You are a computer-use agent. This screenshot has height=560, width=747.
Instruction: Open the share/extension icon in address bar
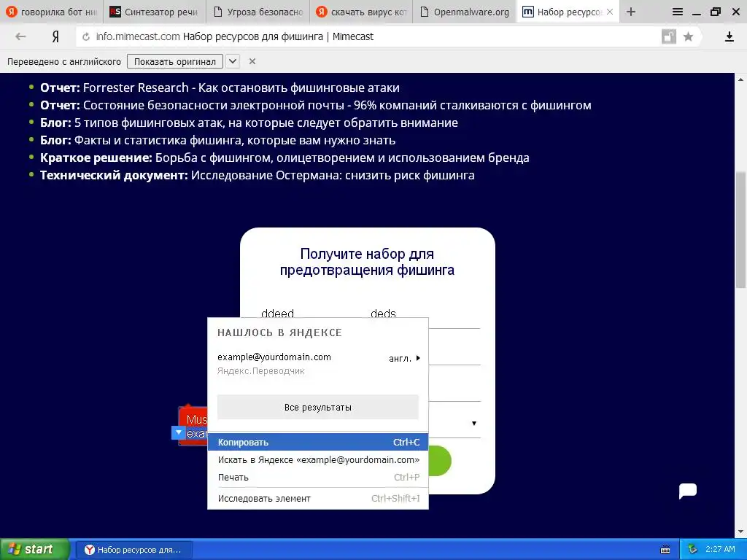[669, 36]
